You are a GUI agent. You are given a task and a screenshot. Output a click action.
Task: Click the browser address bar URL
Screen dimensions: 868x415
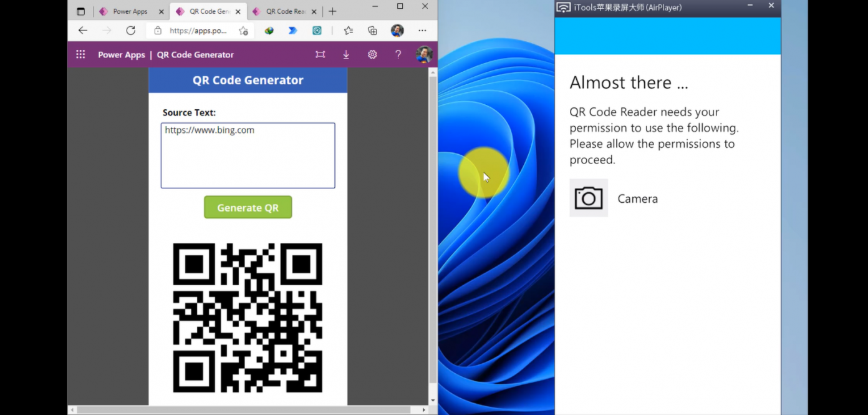[198, 30]
